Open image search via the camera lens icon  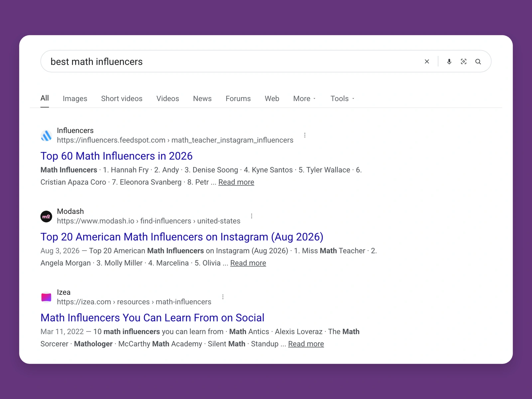pos(464,62)
